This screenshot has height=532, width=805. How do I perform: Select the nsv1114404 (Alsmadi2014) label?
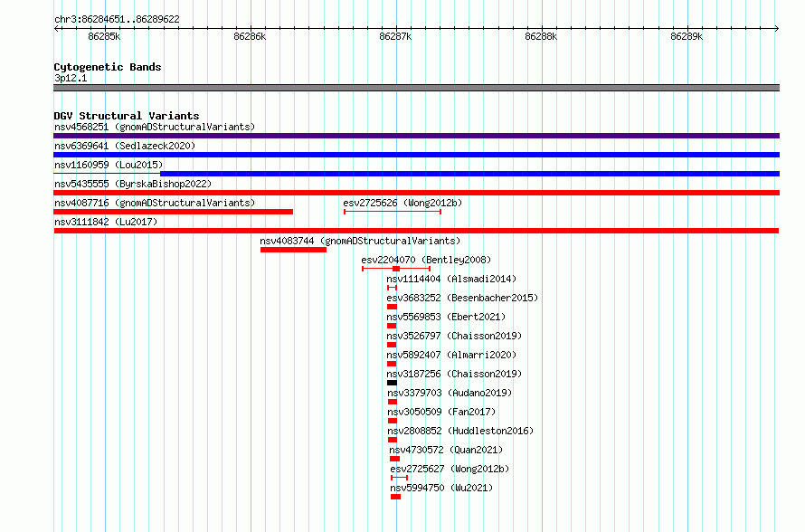pyautogui.click(x=451, y=279)
